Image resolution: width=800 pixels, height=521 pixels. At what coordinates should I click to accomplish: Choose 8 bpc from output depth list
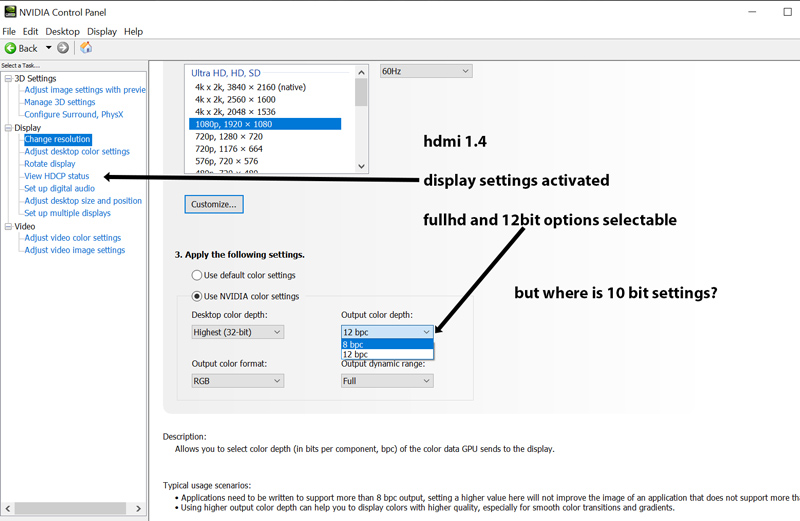[x=387, y=344]
